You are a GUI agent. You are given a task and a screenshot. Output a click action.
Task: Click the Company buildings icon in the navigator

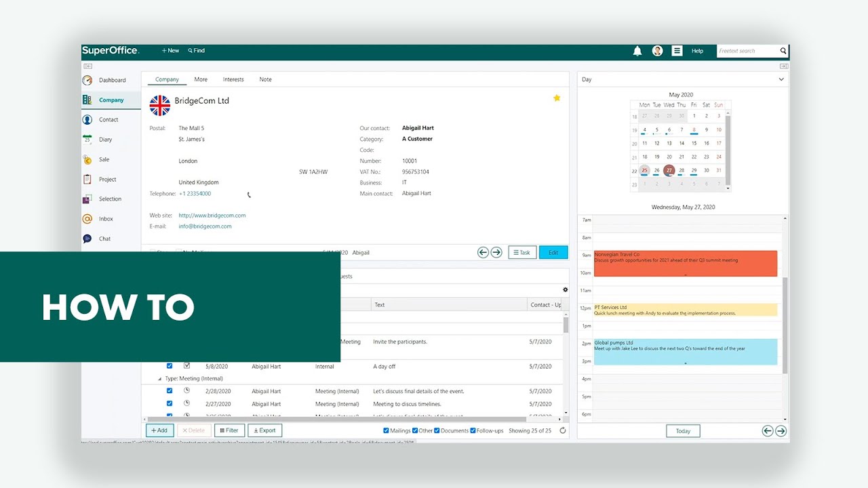click(87, 100)
